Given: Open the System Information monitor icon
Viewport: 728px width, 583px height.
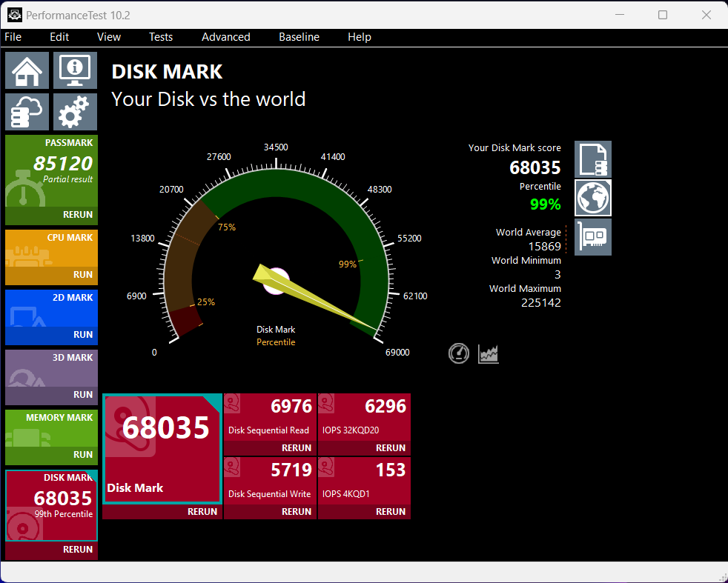Looking at the screenshot, I should [75, 70].
